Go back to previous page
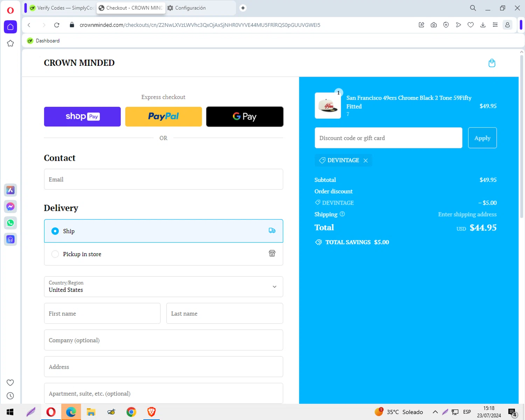The image size is (525, 420). (x=29, y=25)
